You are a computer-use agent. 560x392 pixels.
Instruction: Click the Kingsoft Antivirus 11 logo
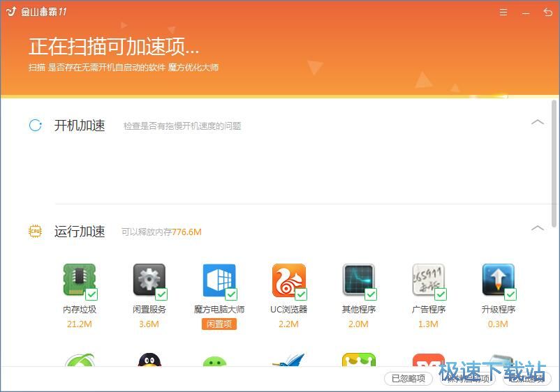(37, 12)
